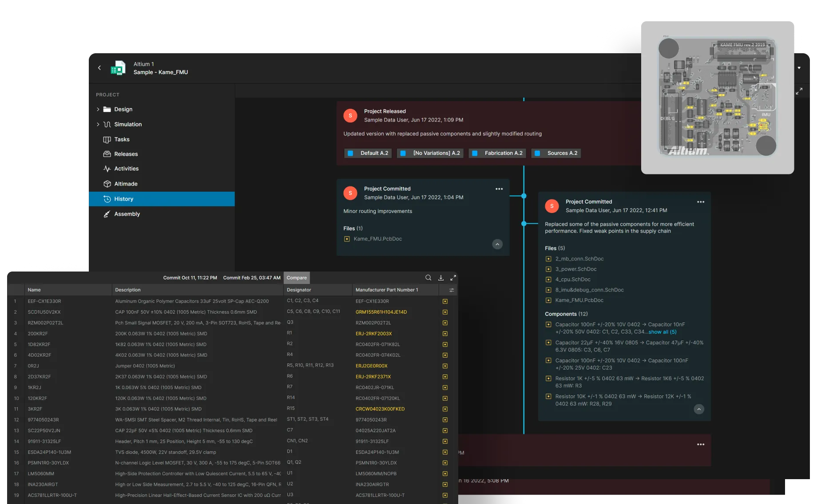Expand the BOM panel to full screen

(453, 278)
